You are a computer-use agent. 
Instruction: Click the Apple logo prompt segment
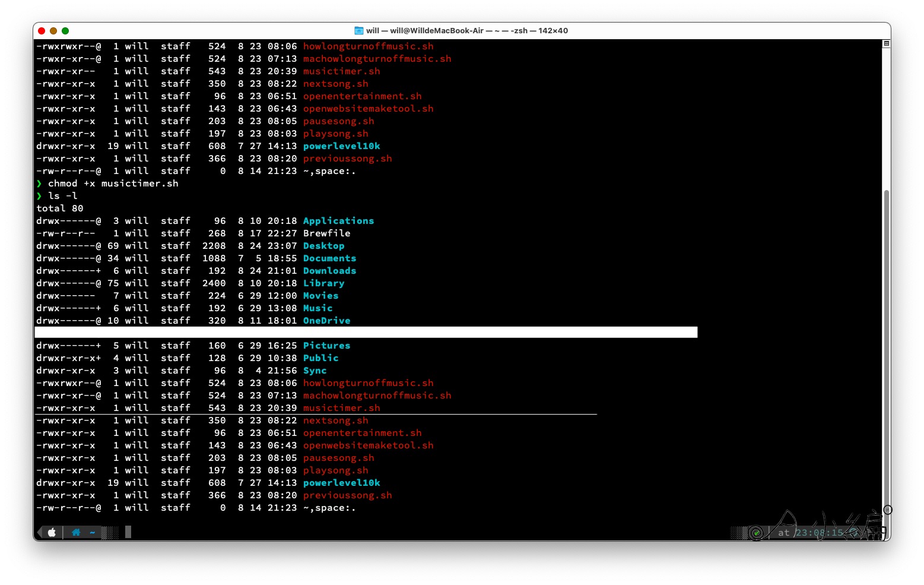coord(52,533)
